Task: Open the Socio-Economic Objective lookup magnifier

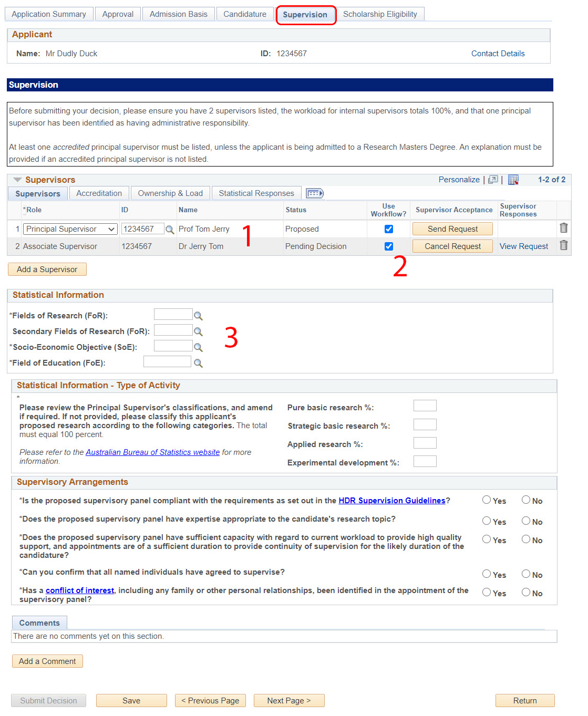Action: tap(198, 347)
